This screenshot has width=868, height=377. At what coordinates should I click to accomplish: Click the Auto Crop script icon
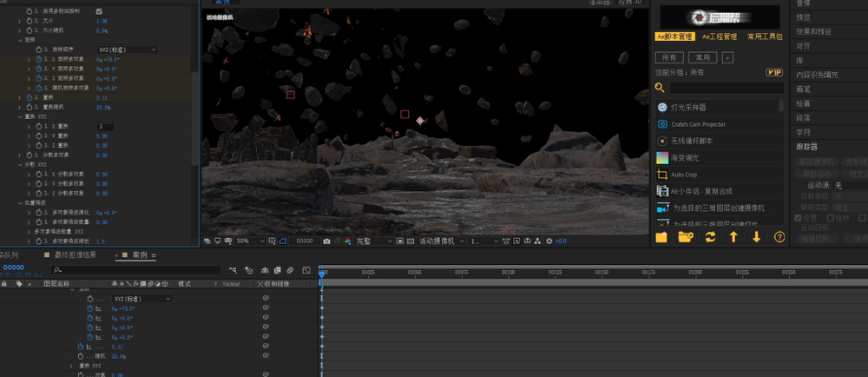(x=662, y=175)
